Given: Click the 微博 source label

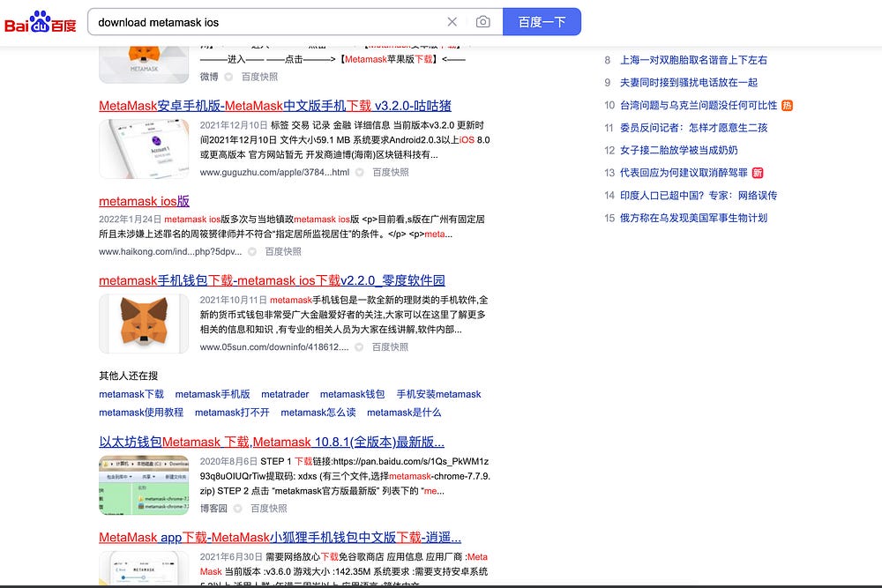Looking at the screenshot, I should [x=209, y=77].
